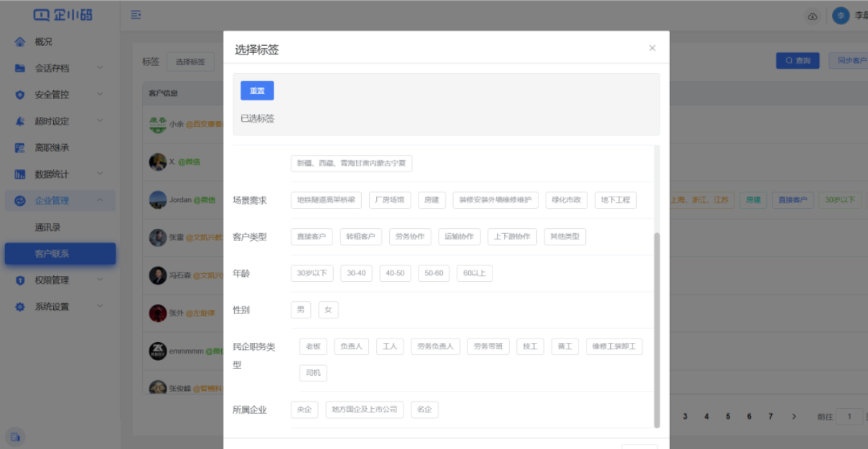Image resolution: width=868 pixels, height=449 pixels.
Task: Click the 企业管理 icon
Action: coord(20,201)
